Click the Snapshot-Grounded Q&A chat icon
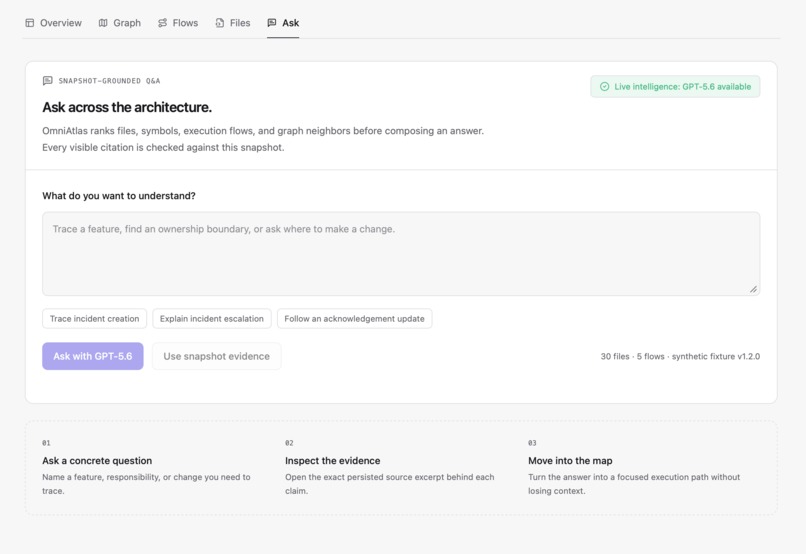The image size is (806, 554). coord(47,81)
